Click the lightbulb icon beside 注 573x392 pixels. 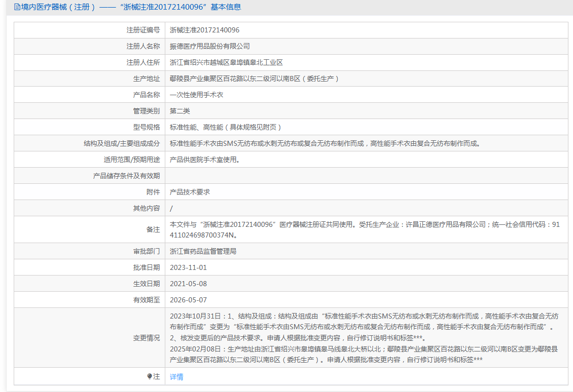point(150,376)
